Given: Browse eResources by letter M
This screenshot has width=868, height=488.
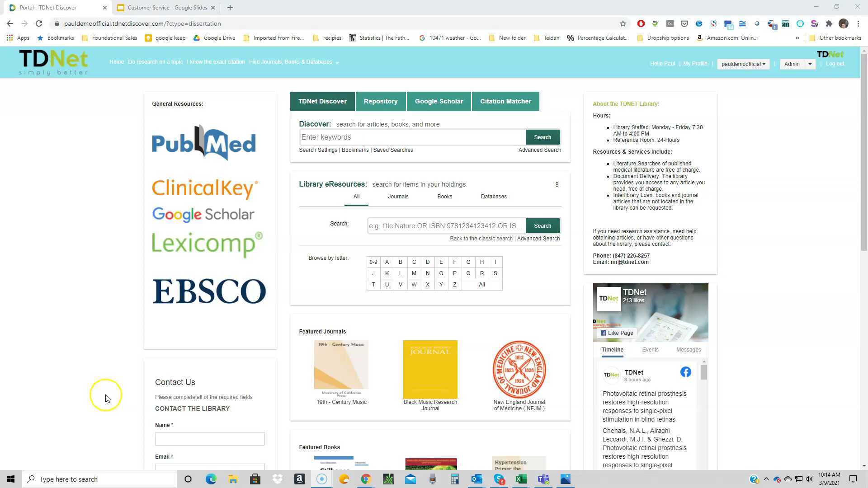Looking at the screenshot, I should point(414,273).
